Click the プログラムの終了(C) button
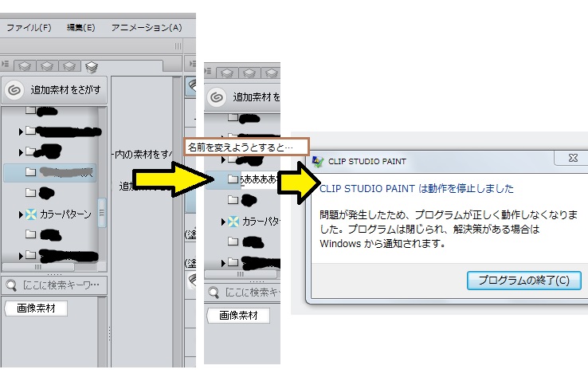The width and height of the screenshot is (588, 385). click(x=524, y=281)
